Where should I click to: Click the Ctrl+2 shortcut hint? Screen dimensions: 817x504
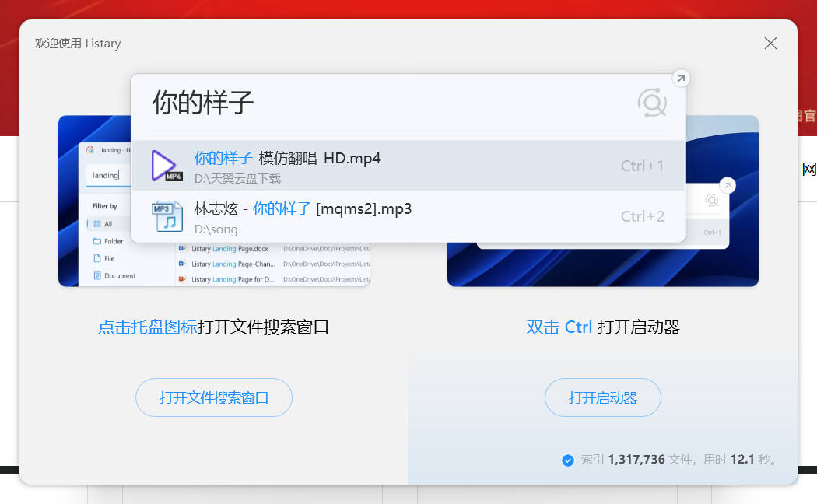(643, 216)
